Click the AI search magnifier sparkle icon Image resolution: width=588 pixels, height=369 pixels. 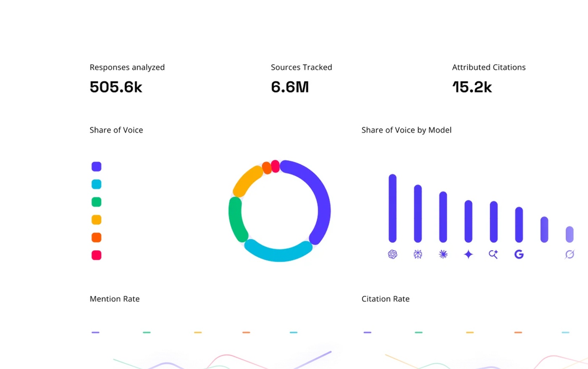tap(493, 254)
